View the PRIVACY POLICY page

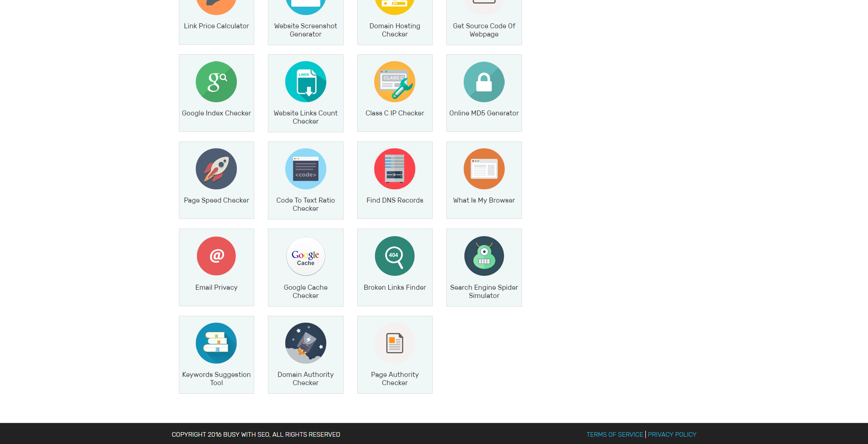pos(672,434)
